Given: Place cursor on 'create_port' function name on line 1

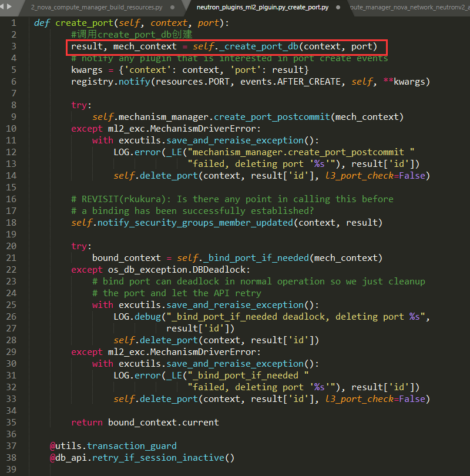Looking at the screenshot, I should click(84, 23).
